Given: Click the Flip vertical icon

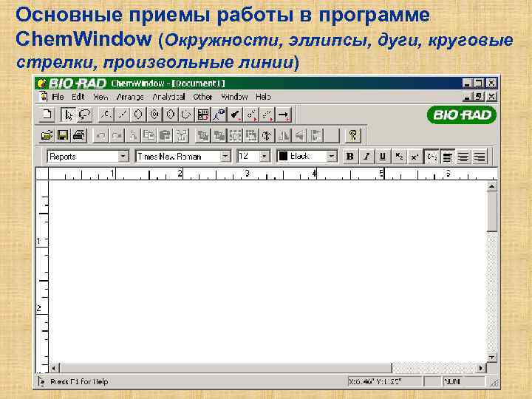Looking at the screenshot, I should [299, 136].
